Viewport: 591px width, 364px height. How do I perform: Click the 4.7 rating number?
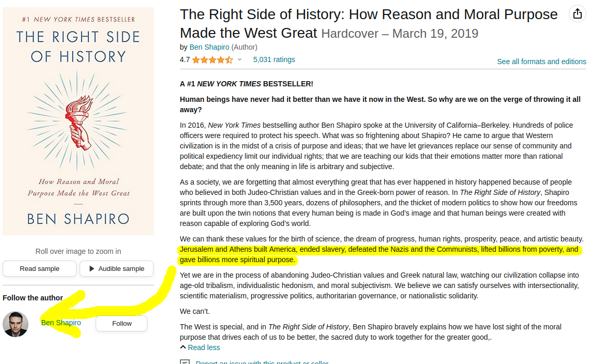pyautogui.click(x=185, y=60)
